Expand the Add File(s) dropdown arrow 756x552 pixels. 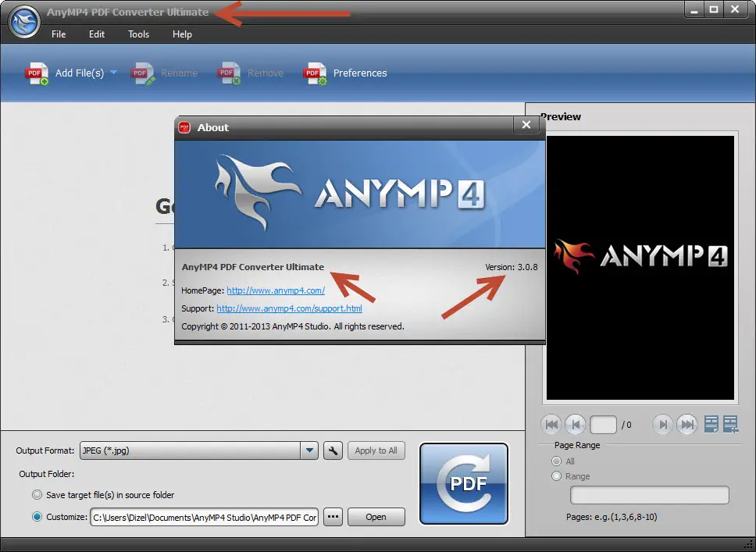[114, 73]
